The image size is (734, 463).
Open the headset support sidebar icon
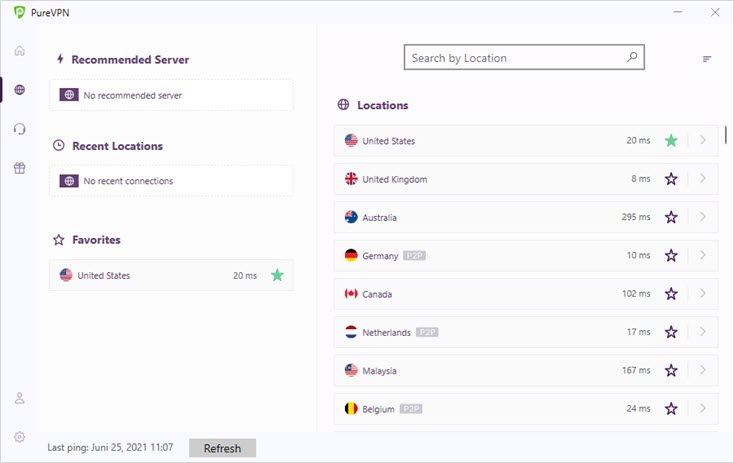coord(19,129)
